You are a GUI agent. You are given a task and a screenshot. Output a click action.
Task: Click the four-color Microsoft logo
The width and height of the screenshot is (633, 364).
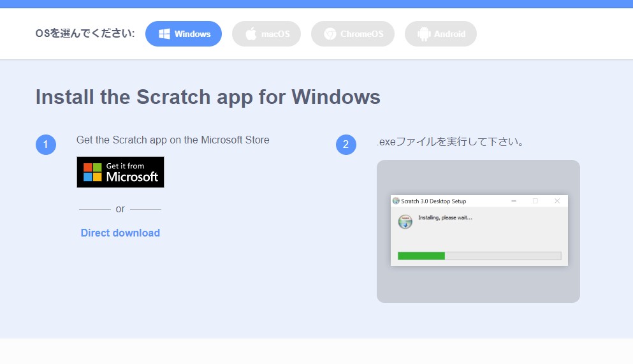(92, 172)
